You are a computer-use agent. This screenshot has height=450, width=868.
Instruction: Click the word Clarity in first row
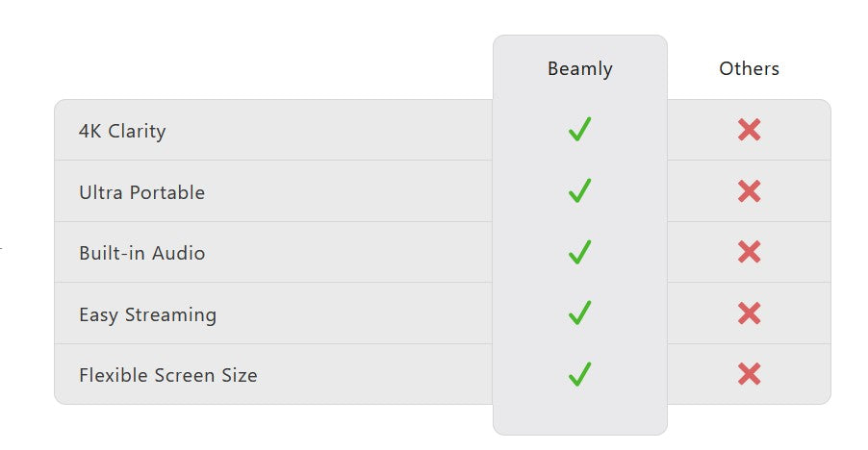point(137,131)
